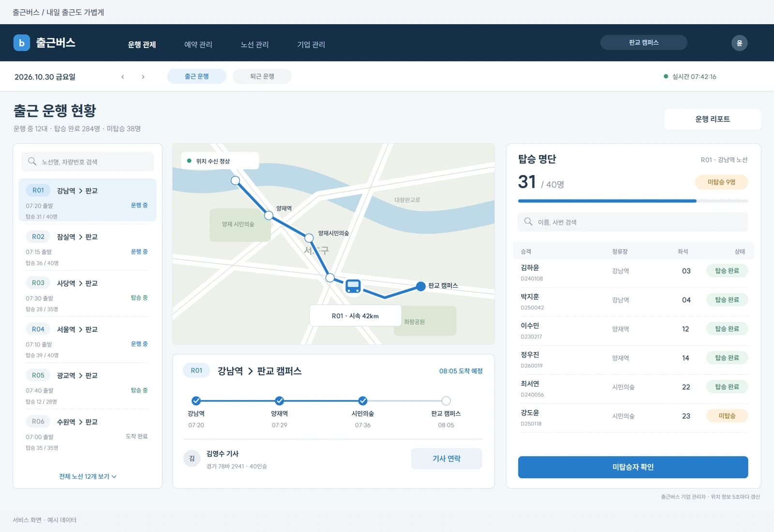
Task: Click the empty 판교 캠퍼스 timeline marker
Action: [446, 400]
